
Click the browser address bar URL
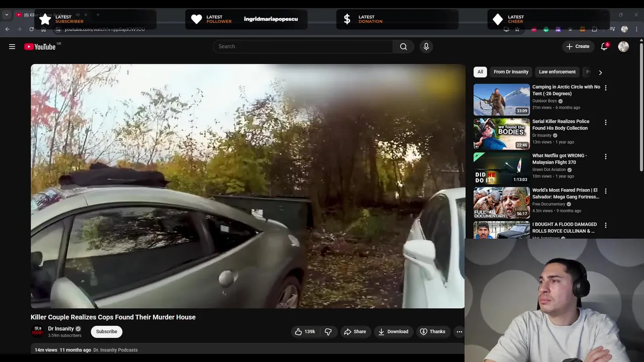pyautogui.click(x=105, y=29)
